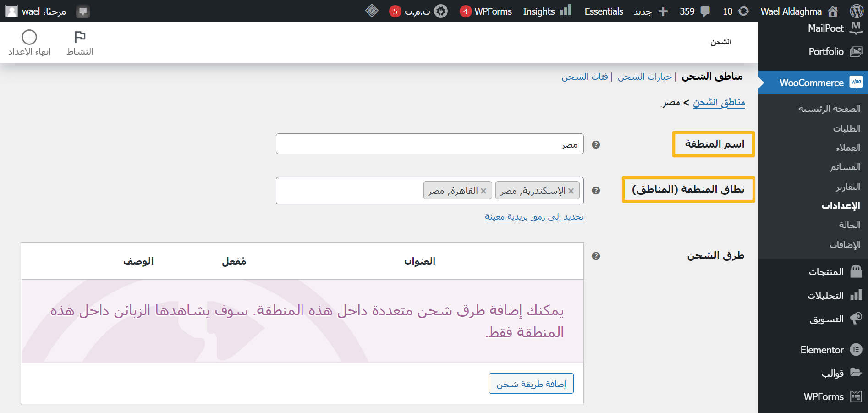This screenshot has width=868, height=413.
Task: Select WooCommerce in the sidebar
Action: (x=812, y=83)
